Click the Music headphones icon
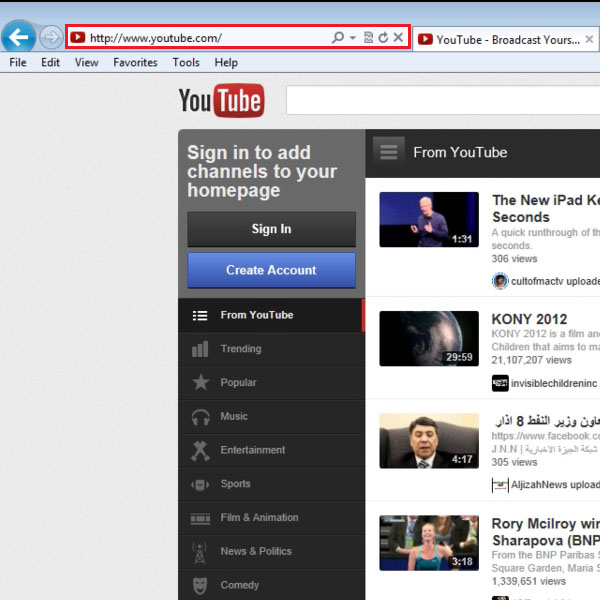600x600 pixels. tap(200, 417)
